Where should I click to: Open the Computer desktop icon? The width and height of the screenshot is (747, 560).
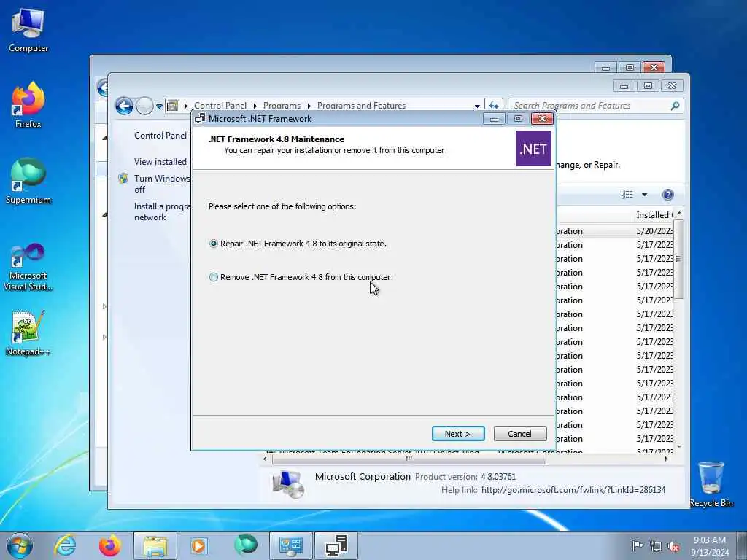tap(28, 31)
